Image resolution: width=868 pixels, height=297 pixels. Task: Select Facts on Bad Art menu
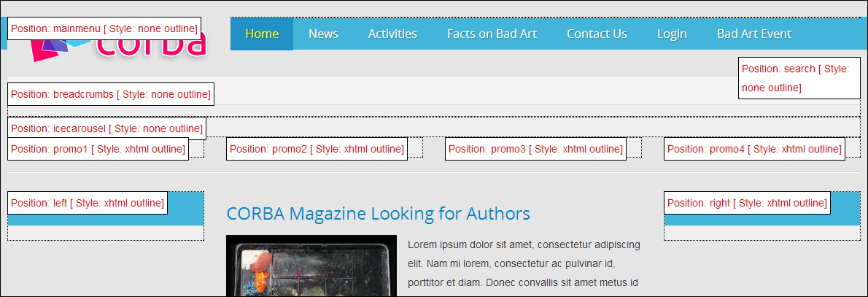[492, 34]
